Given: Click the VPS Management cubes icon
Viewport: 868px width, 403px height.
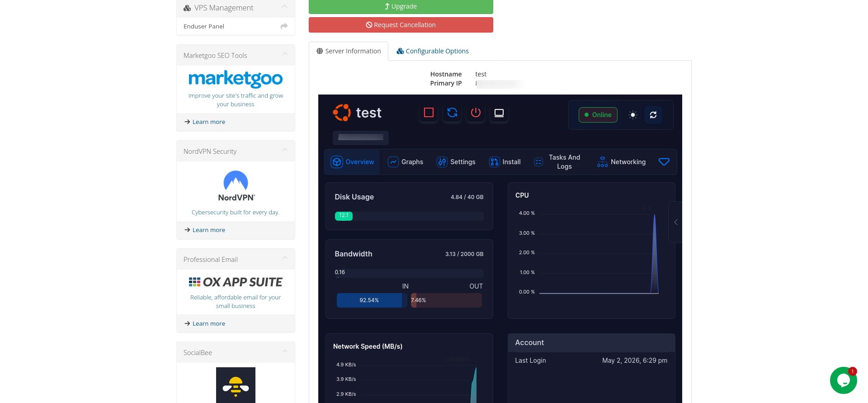Looking at the screenshot, I should (x=187, y=8).
